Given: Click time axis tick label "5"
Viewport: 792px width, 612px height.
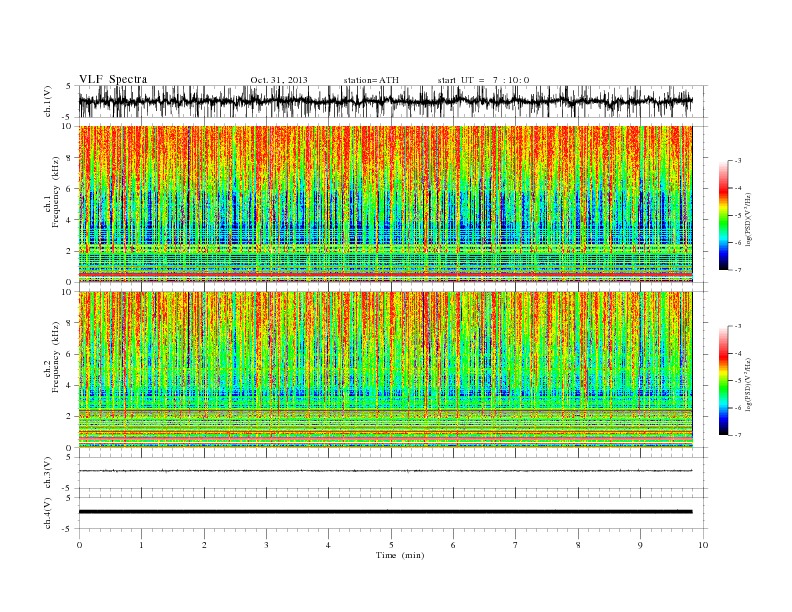Looking at the screenshot, I should [x=391, y=545].
